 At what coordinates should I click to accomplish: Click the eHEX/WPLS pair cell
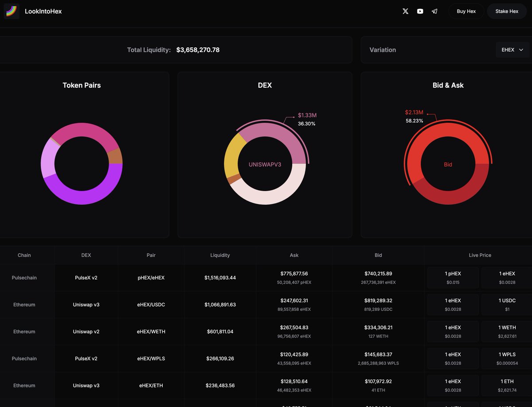tap(151, 359)
